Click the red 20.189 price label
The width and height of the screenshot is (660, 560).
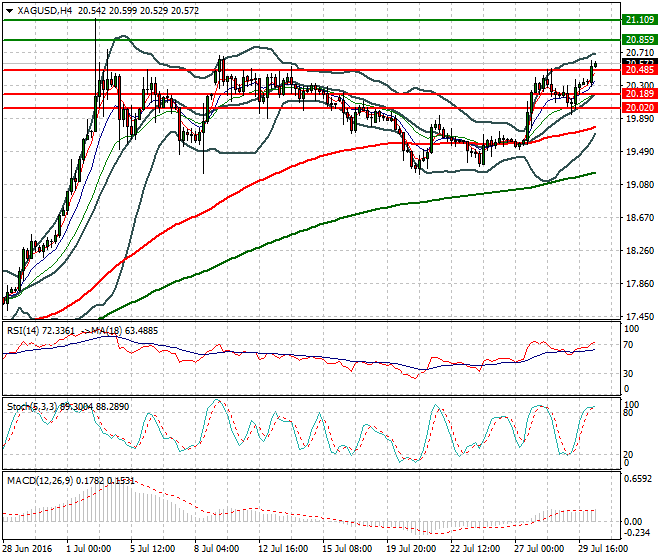[640, 94]
